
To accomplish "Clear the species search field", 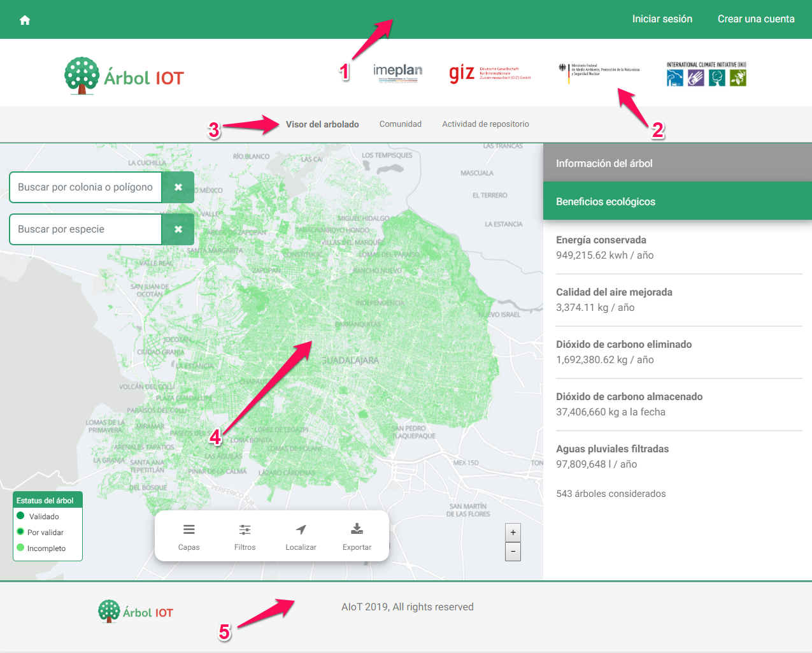I will [x=178, y=229].
